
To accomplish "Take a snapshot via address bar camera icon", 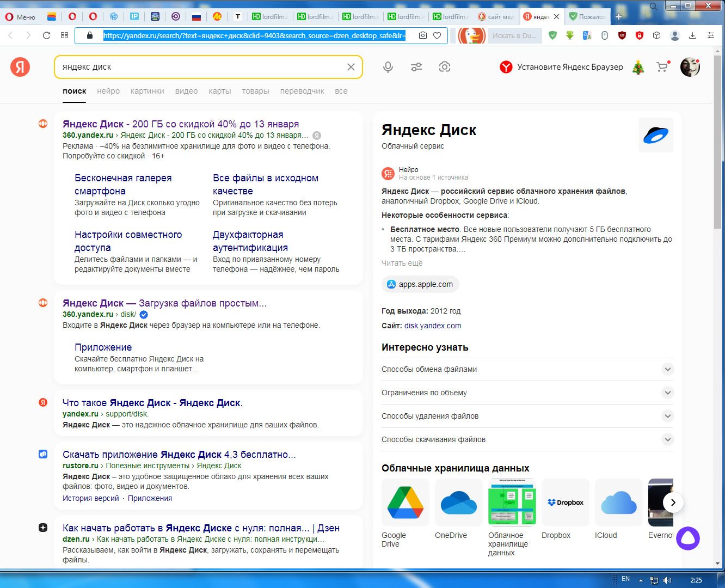I will coord(423,35).
